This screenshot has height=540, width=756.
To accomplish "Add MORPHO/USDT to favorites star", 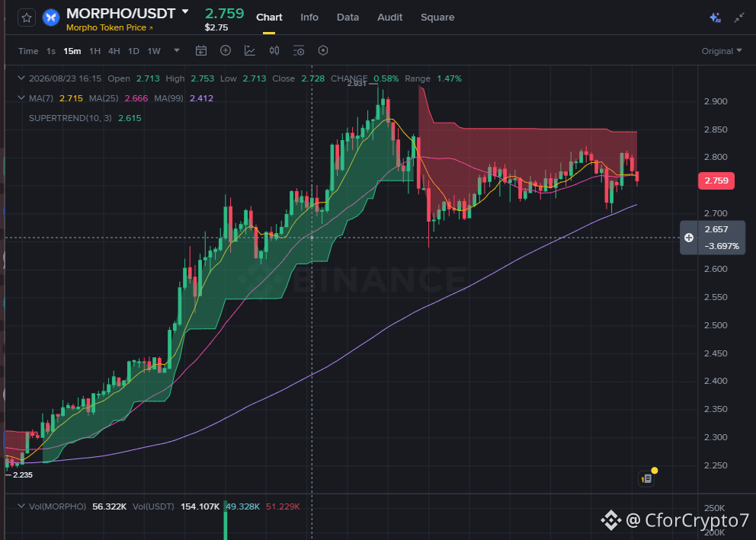I will tap(27, 18).
